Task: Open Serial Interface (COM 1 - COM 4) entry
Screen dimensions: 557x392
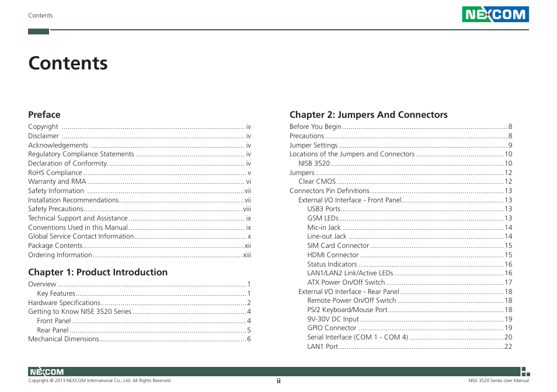Action: point(410,337)
